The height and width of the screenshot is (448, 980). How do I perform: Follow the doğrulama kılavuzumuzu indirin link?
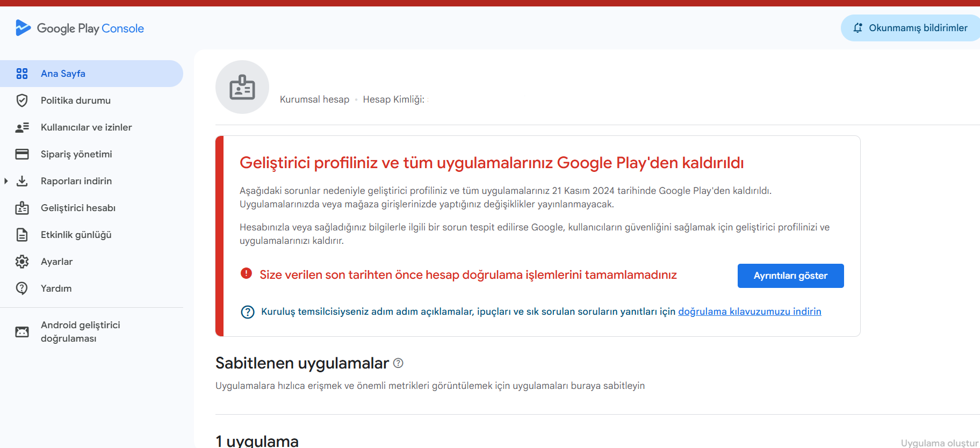[750, 312]
